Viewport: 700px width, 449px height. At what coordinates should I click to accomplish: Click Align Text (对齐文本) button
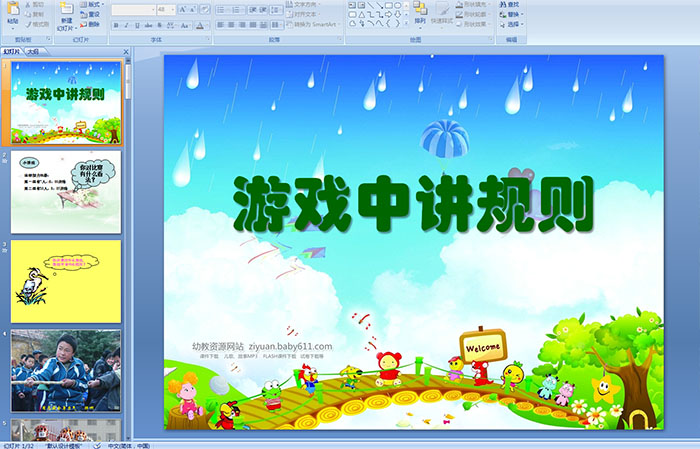302,14
